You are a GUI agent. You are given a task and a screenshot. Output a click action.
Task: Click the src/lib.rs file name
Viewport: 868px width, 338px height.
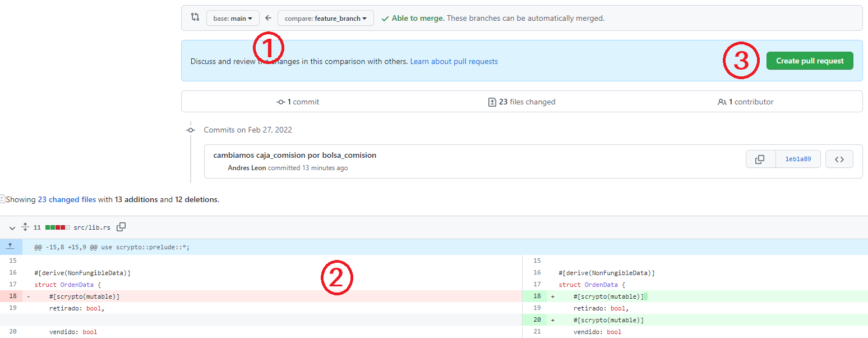point(92,228)
